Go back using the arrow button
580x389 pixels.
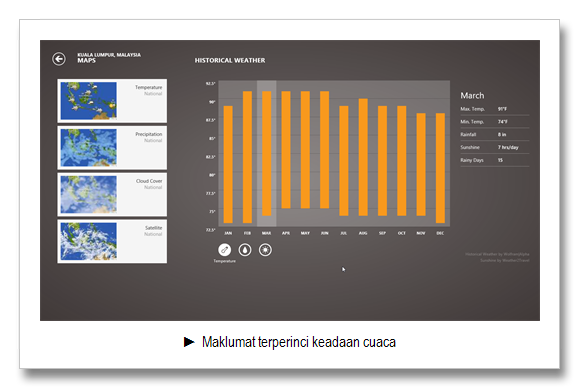tap(59, 59)
